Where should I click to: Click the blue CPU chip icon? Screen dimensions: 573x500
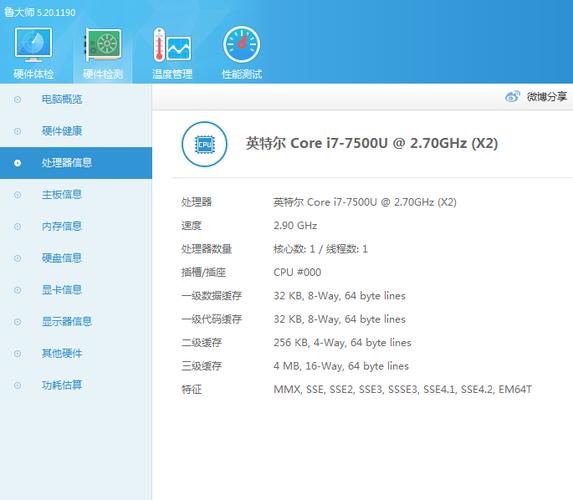[x=204, y=144]
